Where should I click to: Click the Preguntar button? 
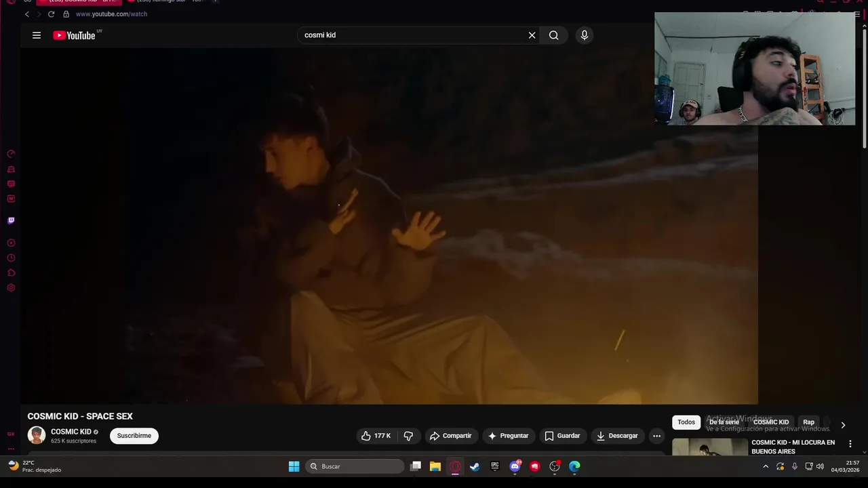[508, 436]
